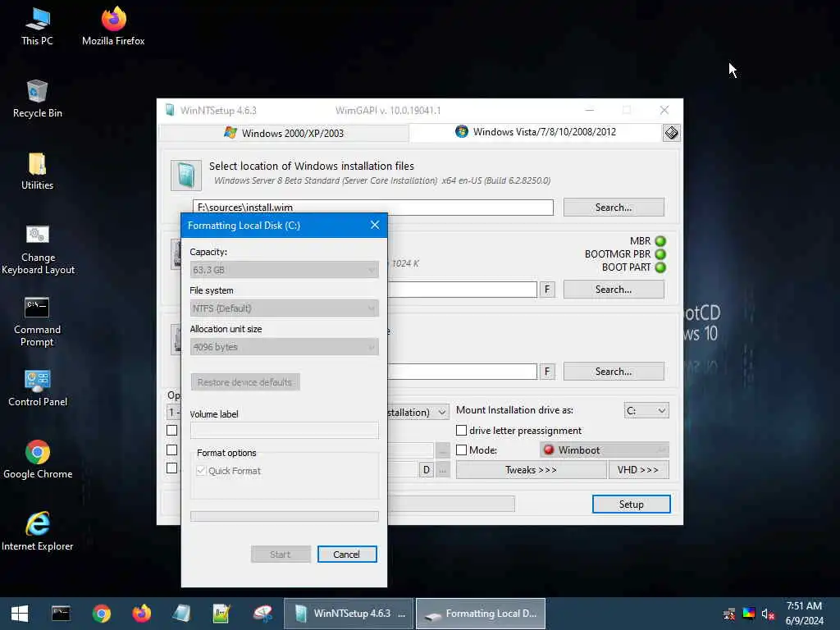Click the Volume label input field
The width and height of the screenshot is (840, 630).
[284, 430]
